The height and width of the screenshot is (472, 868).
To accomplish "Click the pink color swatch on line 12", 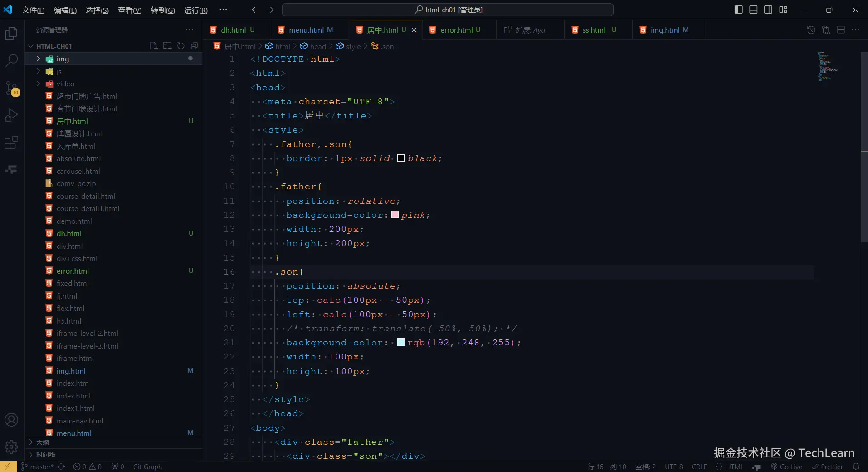I will [395, 215].
